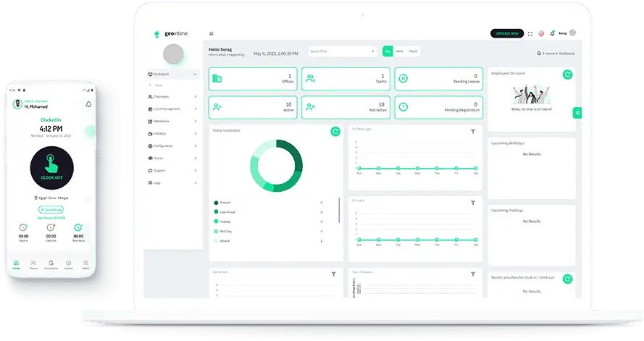Filter the Late Arrival chart
This screenshot has height=341, width=644.
[334, 274]
